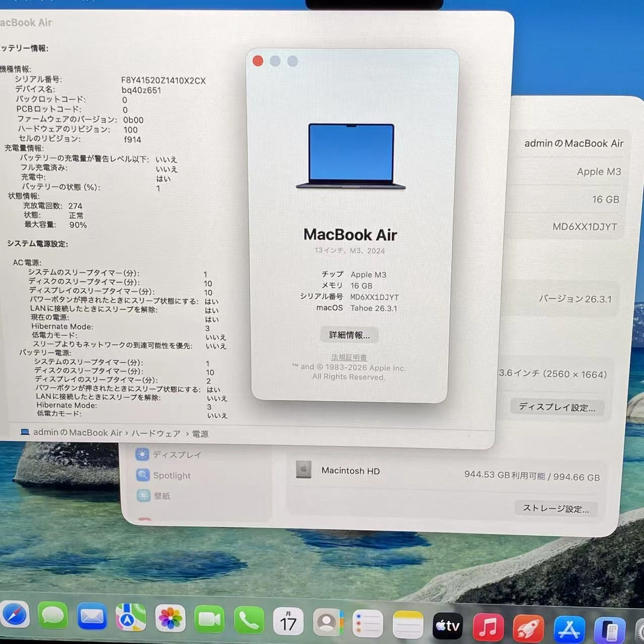Screen dimensions: 644x644
Task: Click the '現在の電源:' row label
Action: coord(50,317)
